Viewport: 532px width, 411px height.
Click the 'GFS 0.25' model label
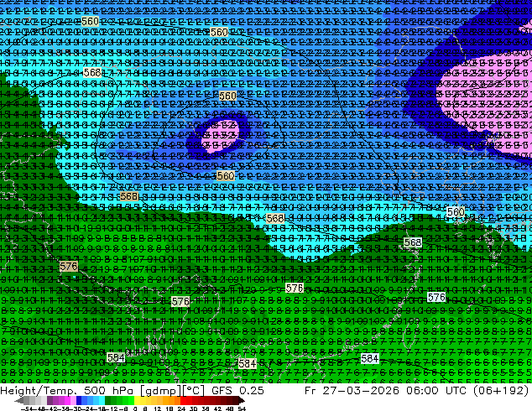coord(237,390)
